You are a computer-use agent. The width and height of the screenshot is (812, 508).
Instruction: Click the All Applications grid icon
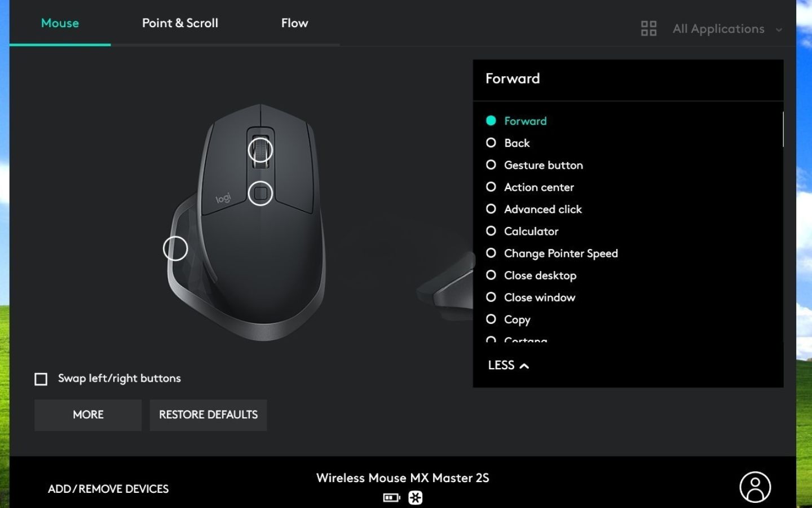coord(649,28)
